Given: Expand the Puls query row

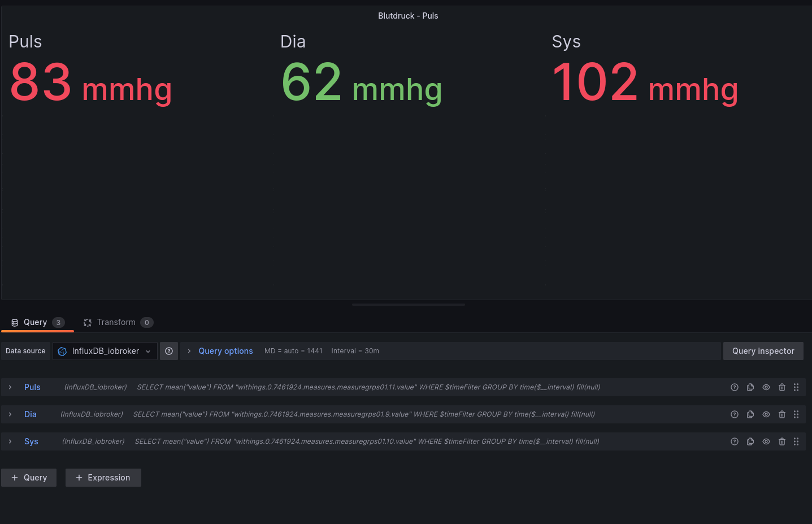Looking at the screenshot, I should point(10,387).
